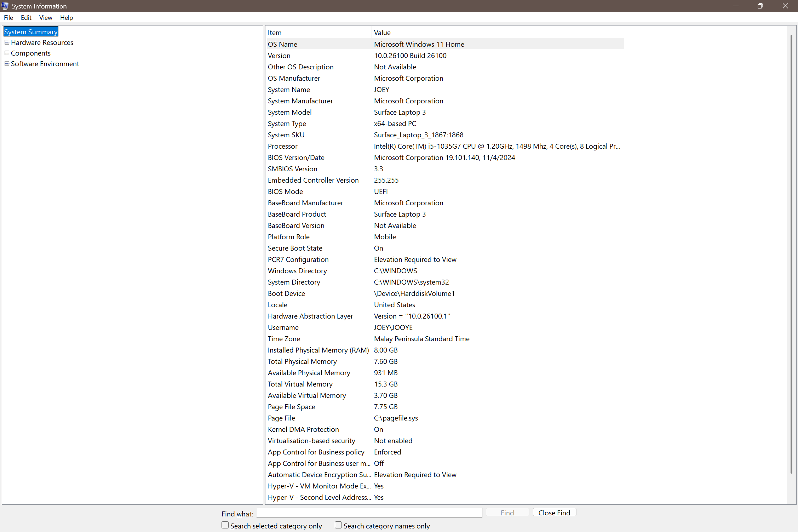
Task: Select the Available Virtual Memory row
Action: click(x=445, y=395)
